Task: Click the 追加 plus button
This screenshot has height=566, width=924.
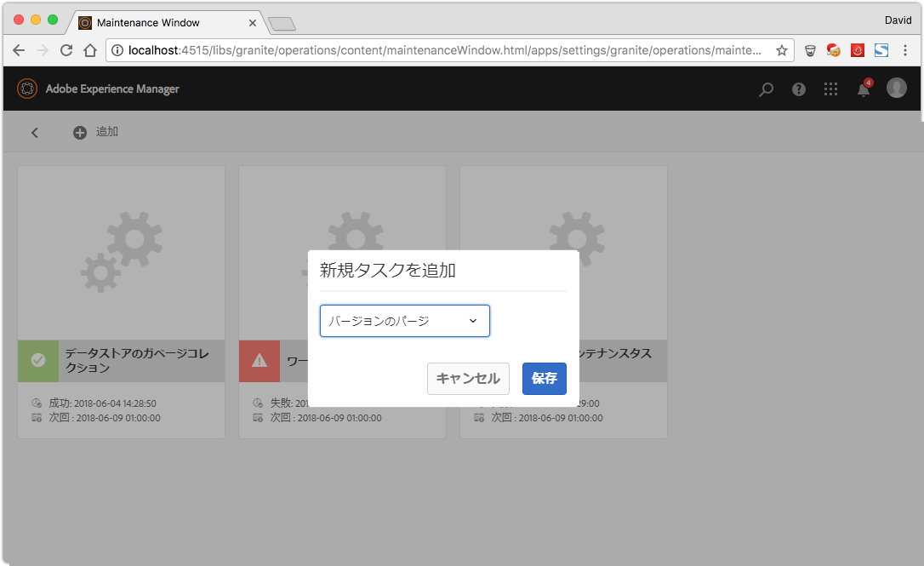Action: [x=95, y=132]
